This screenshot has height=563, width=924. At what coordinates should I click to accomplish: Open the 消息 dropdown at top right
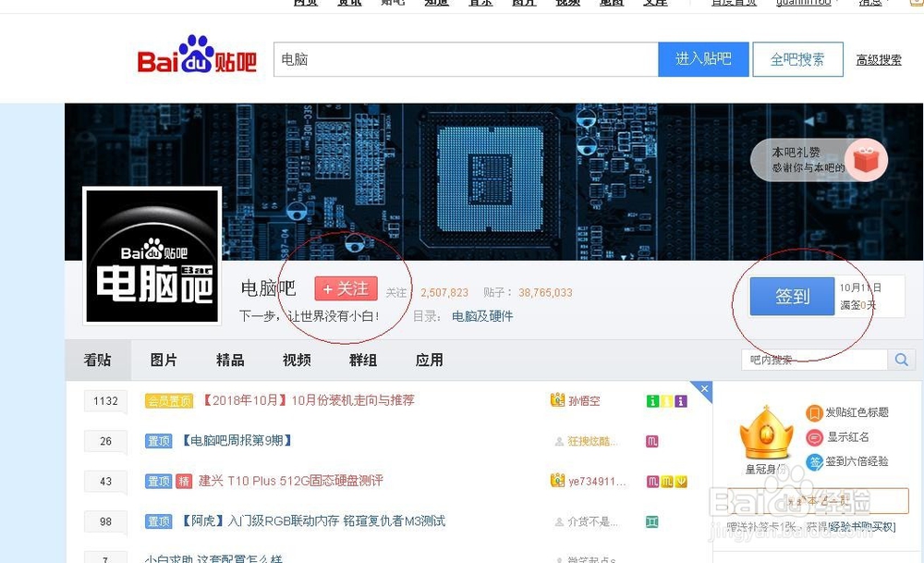872,3
